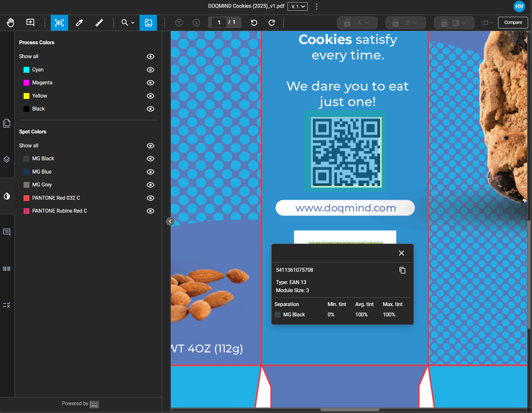This screenshot has width=532, height=413.
Task: Click the current page number field
Action: [219, 22]
